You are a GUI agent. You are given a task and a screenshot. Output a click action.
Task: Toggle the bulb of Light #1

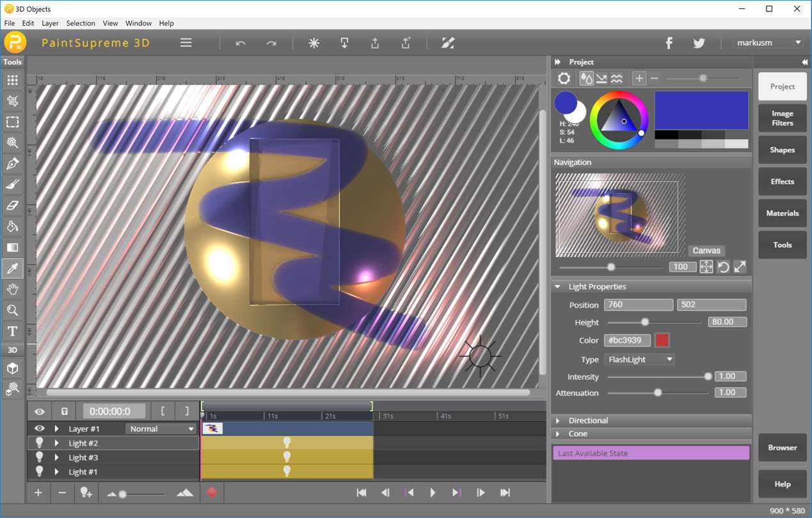39,471
